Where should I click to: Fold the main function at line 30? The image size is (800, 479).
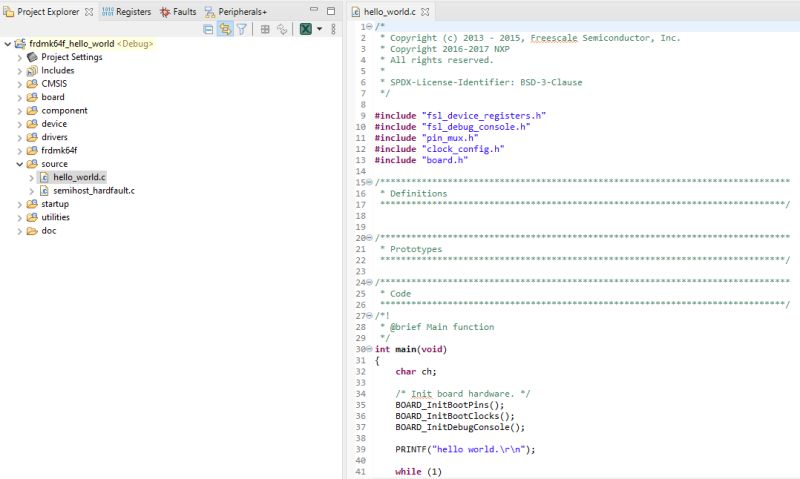[369, 349]
